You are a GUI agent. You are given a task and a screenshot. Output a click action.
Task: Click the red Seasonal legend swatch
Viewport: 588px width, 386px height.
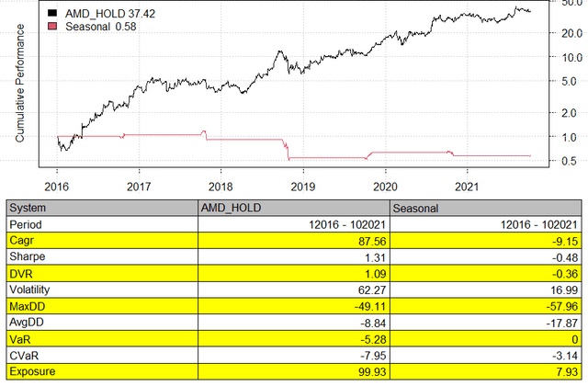[52, 27]
